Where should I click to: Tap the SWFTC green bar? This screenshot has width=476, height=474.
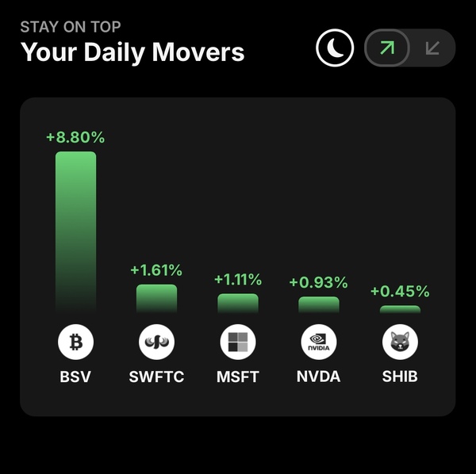(156, 298)
